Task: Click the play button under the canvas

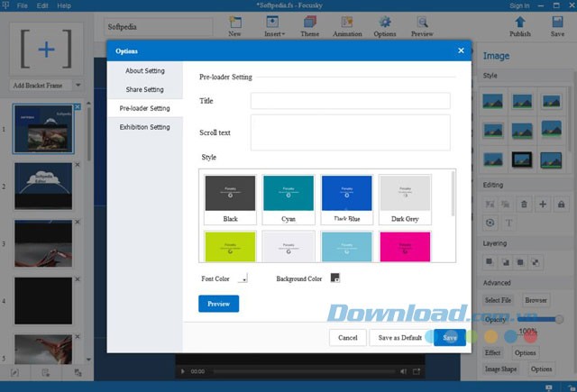Action: pos(184,370)
